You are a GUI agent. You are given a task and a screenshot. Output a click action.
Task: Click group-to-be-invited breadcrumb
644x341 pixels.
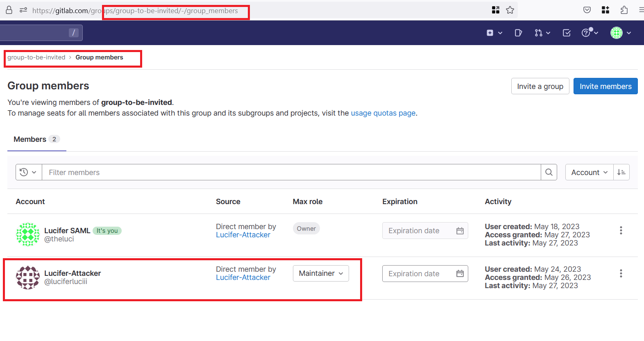click(36, 57)
